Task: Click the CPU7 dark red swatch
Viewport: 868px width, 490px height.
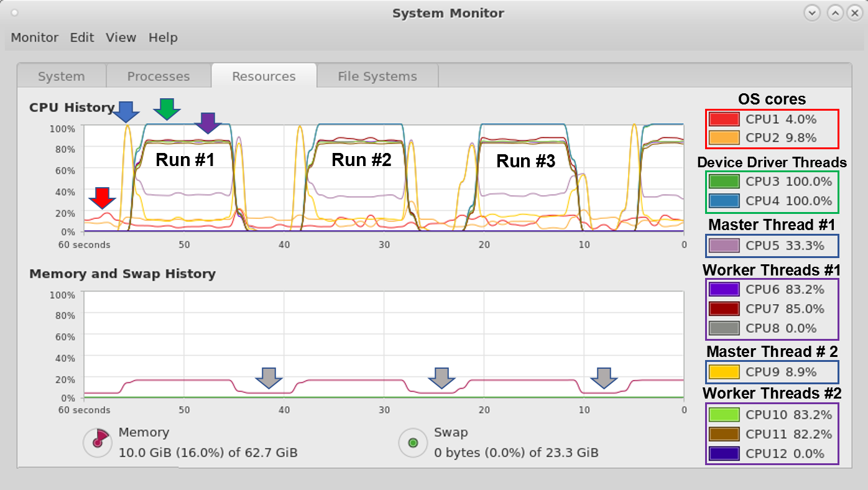Action: pyautogui.click(x=724, y=309)
